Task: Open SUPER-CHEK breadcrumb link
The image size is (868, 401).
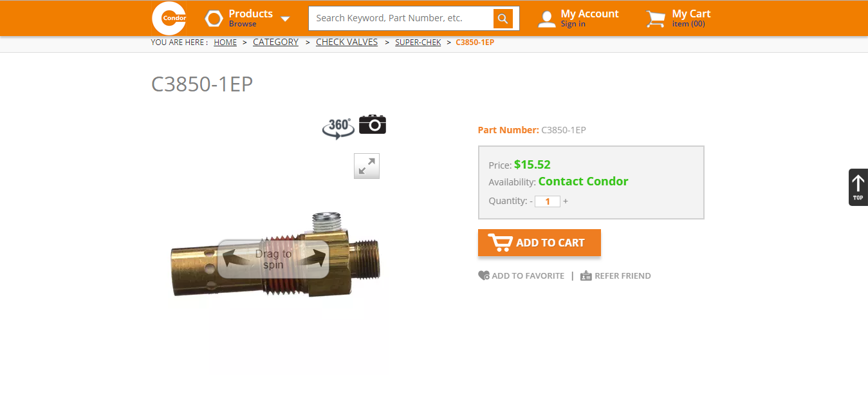Action: [418, 42]
